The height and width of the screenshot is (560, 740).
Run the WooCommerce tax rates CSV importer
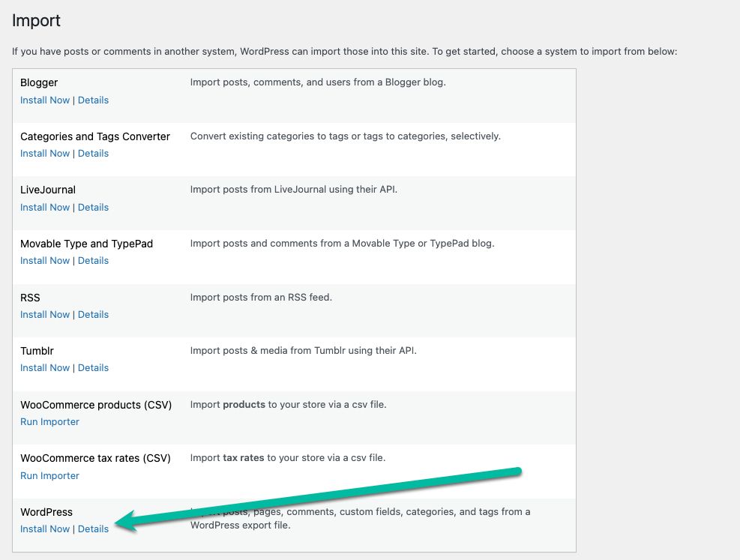click(x=49, y=475)
